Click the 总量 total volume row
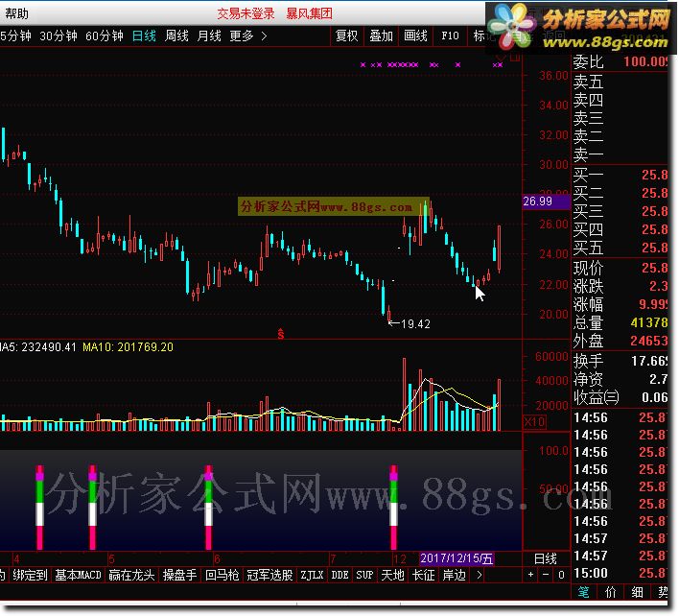The width and height of the screenshot is (679, 616). click(620, 322)
